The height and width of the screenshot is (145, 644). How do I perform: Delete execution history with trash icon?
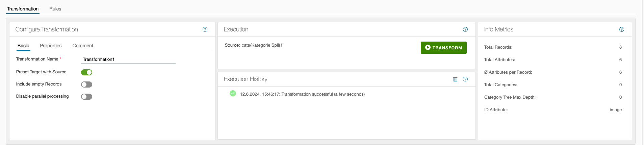coord(455,79)
